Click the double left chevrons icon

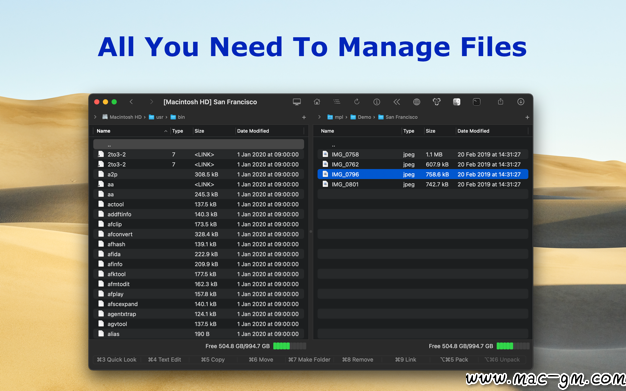(396, 102)
